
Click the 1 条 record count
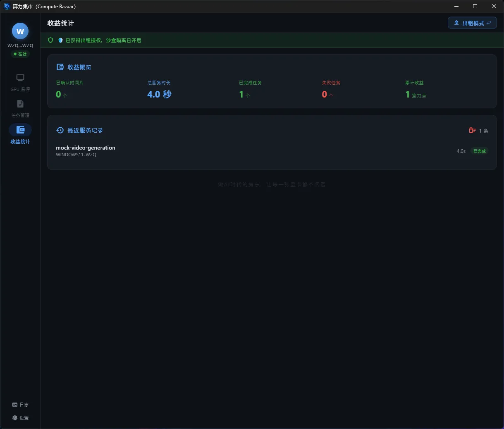(x=483, y=131)
